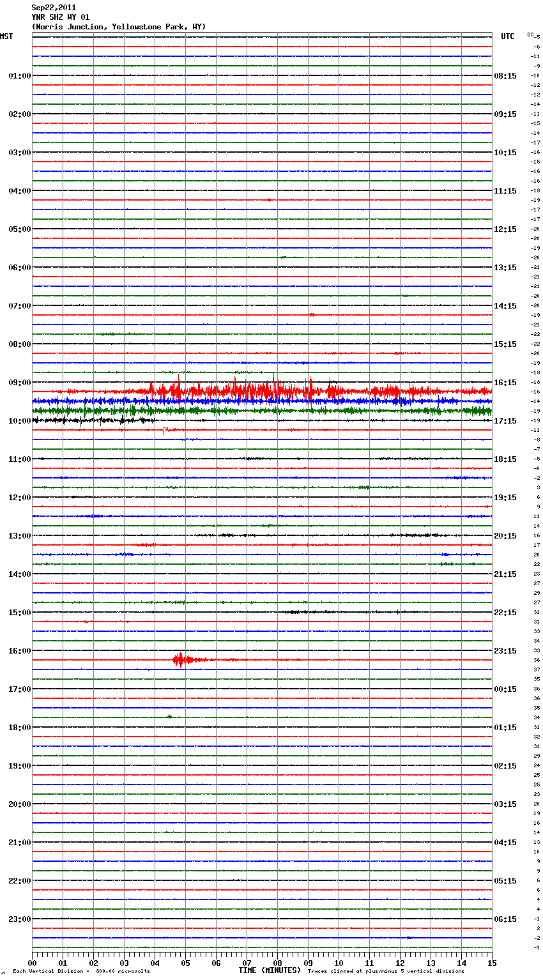Click the 14:15 UTC time label
This screenshot has width=543, height=980.
pyautogui.click(x=505, y=306)
